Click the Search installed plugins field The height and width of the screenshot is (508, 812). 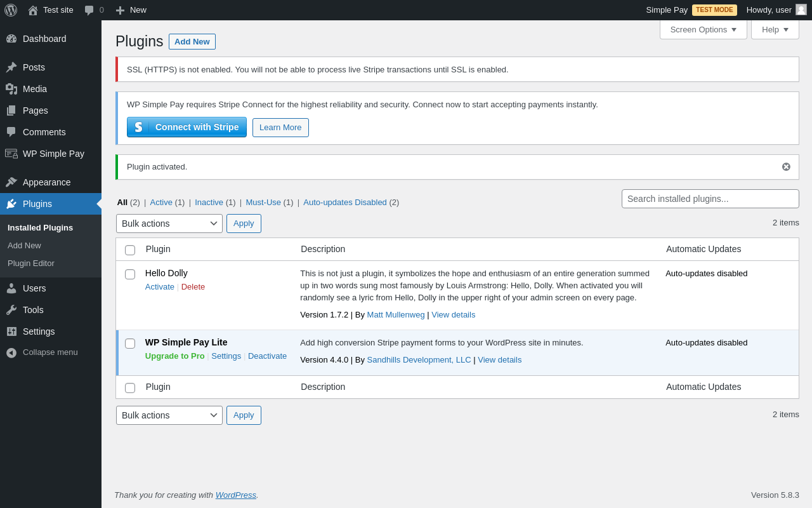[710, 199]
